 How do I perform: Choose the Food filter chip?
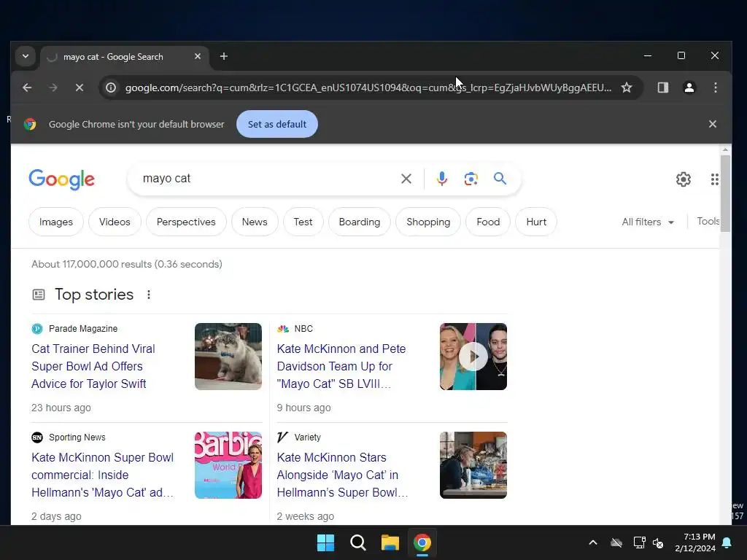488,222
